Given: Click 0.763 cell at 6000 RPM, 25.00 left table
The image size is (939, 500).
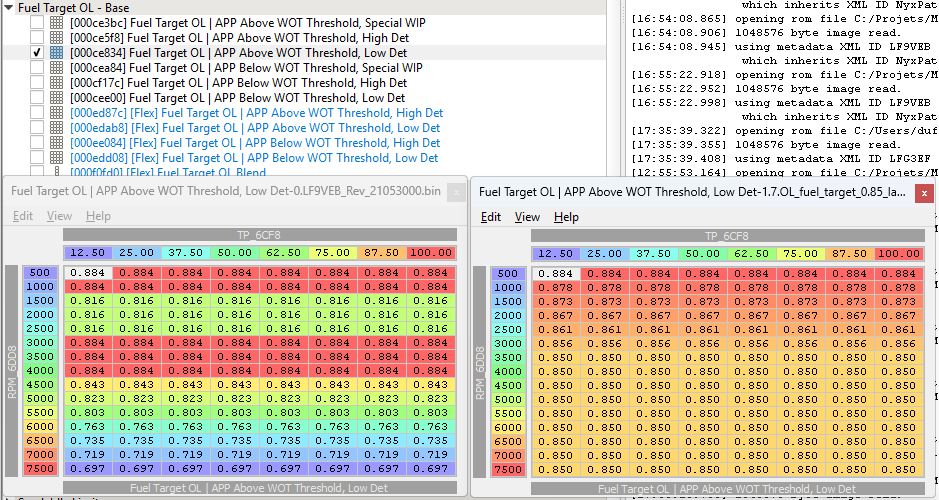Looking at the screenshot, I should tap(137, 426).
